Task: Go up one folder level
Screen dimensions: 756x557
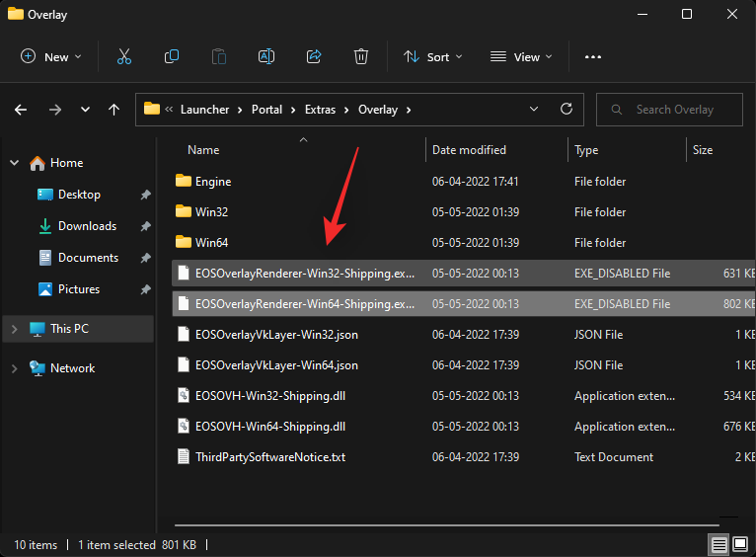Action: [x=114, y=110]
